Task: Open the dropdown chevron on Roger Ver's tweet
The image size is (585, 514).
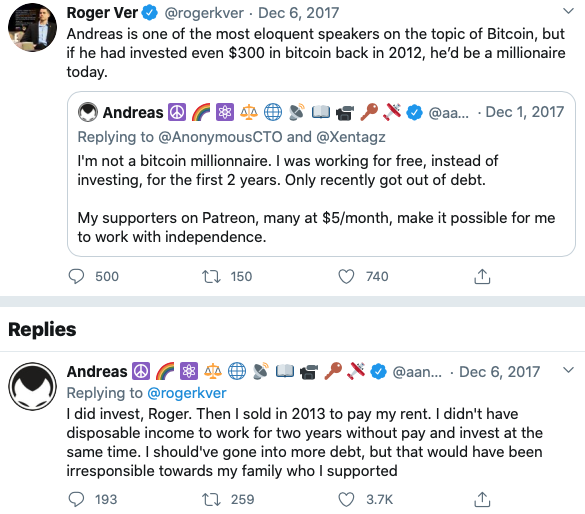Action: (x=568, y=11)
